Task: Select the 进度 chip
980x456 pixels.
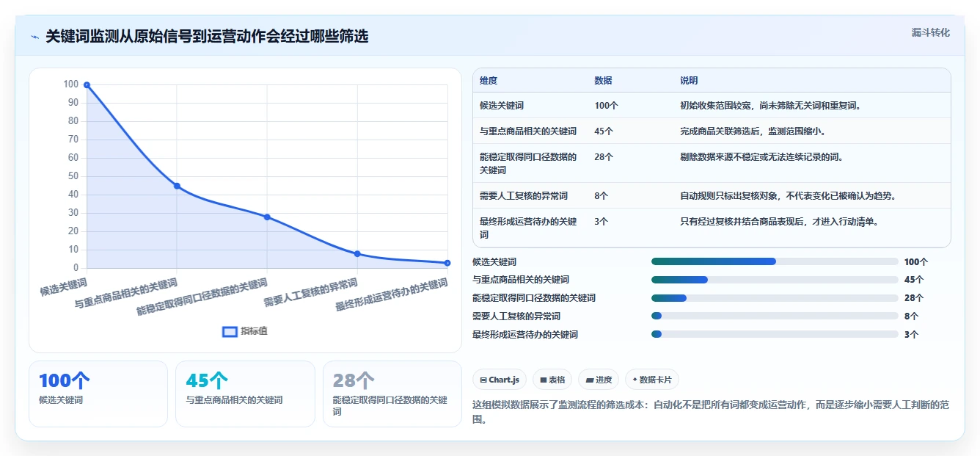Action: pyautogui.click(x=598, y=380)
